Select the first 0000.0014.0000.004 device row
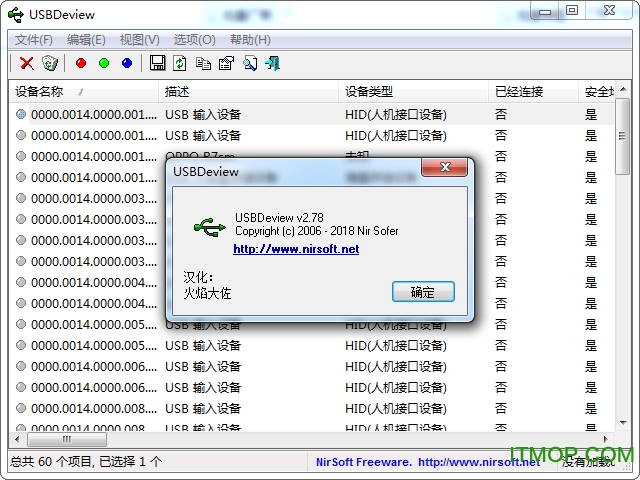 [312, 282]
